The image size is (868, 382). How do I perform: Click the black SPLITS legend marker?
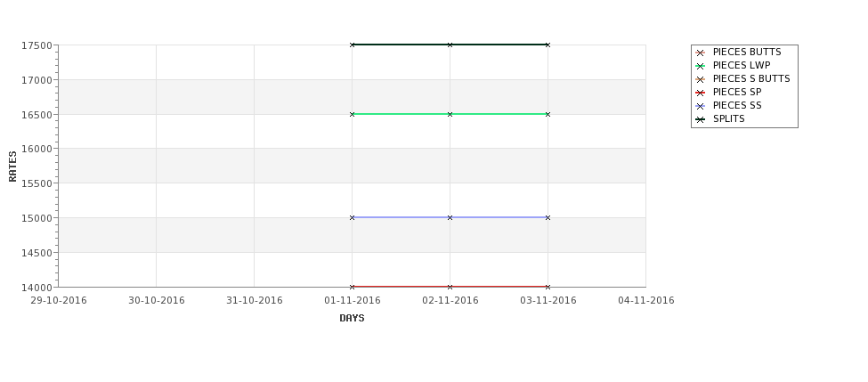700,119
